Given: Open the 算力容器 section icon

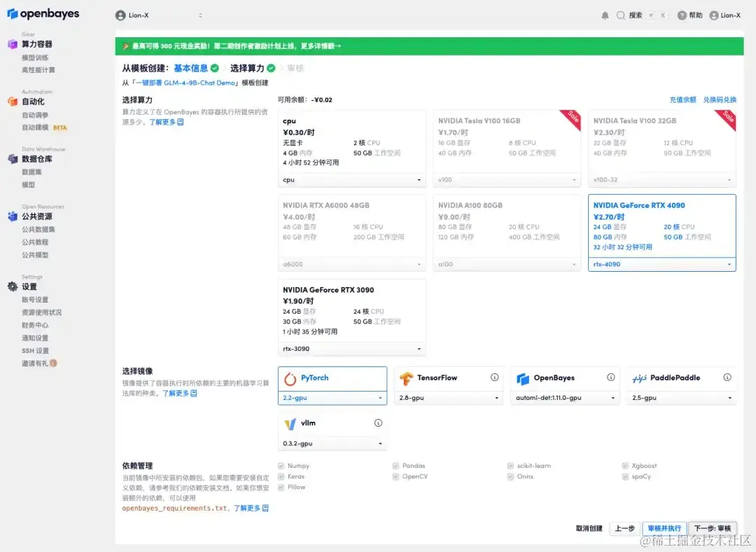Looking at the screenshot, I should tap(13, 44).
